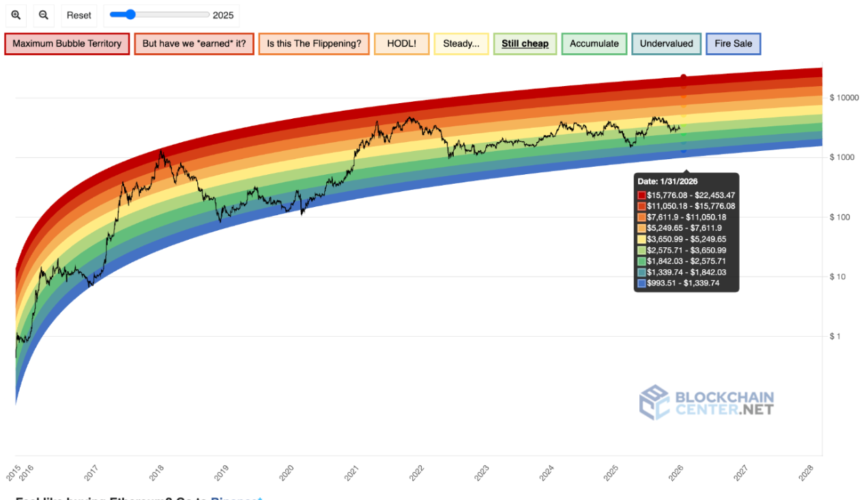
Task: Click the Blockchaincenter.net cube logo
Action: tap(654, 402)
